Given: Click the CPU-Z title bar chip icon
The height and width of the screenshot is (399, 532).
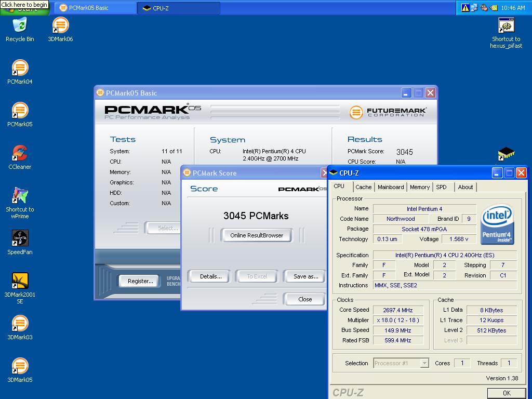Looking at the screenshot, I should pos(334,173).
